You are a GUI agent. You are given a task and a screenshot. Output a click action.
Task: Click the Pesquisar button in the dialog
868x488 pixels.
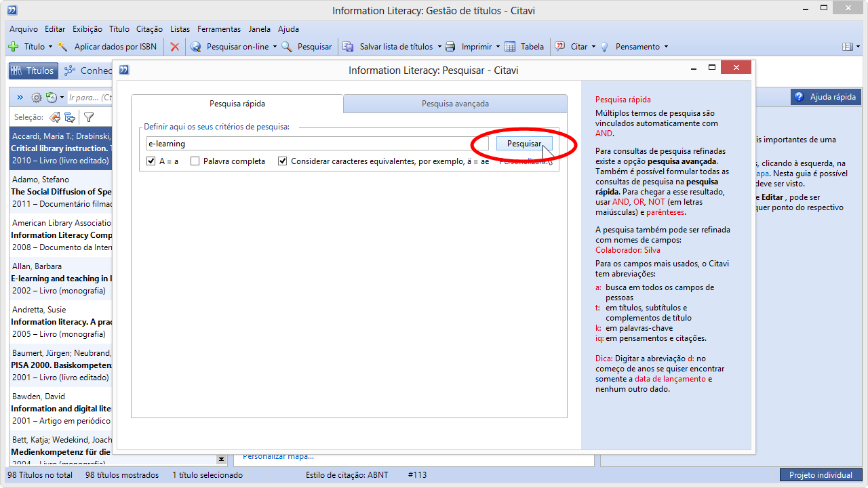coord(524,144)
